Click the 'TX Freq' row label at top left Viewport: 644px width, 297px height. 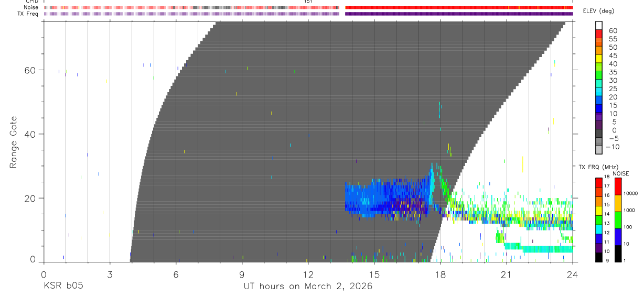28,14
